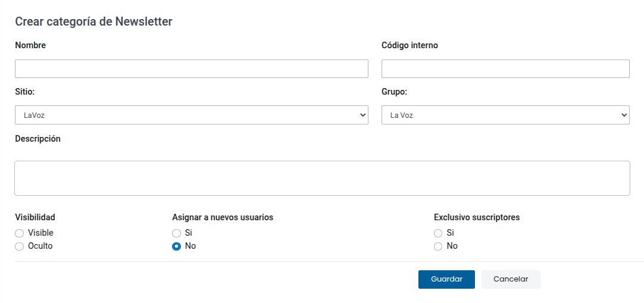Screen dimensions: 644x303
Task: Open the Sitio dropdown showing LaVoz
Action: pyautogui.click(x=191, y=115)
